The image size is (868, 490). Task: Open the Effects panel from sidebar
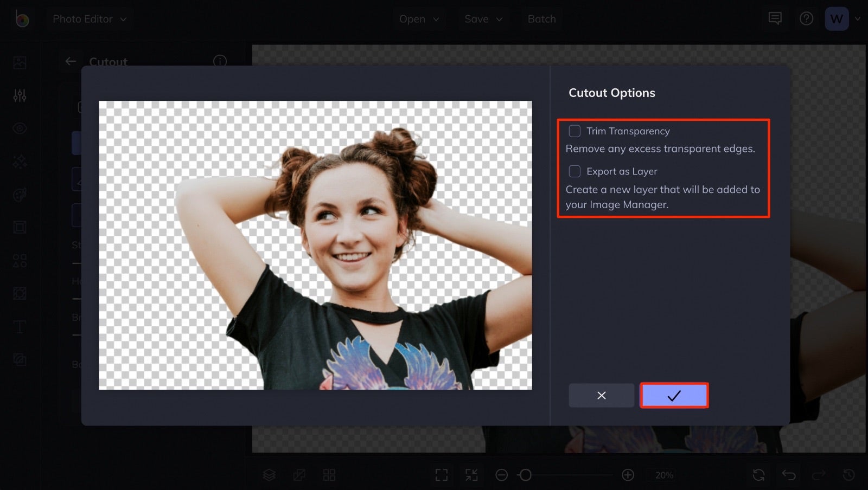[20, 162]
